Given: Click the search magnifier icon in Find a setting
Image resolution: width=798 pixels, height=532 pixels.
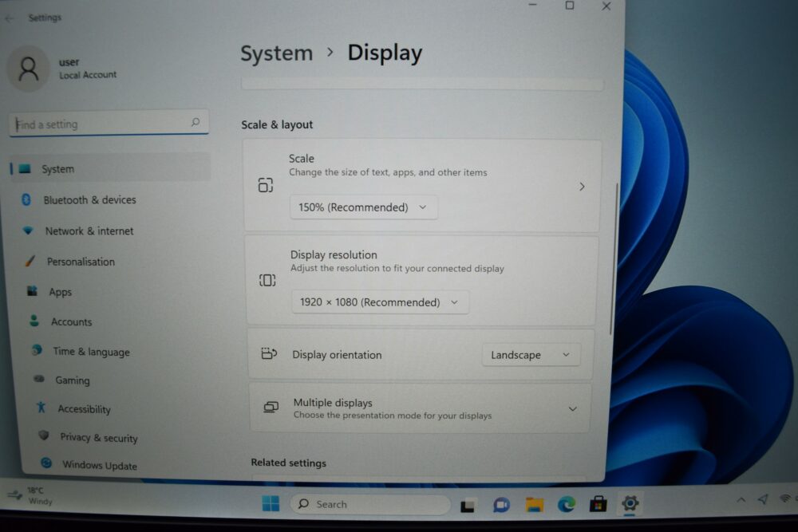Looking at the screenshot, I should pyautogui.click(x=196, y=122).
